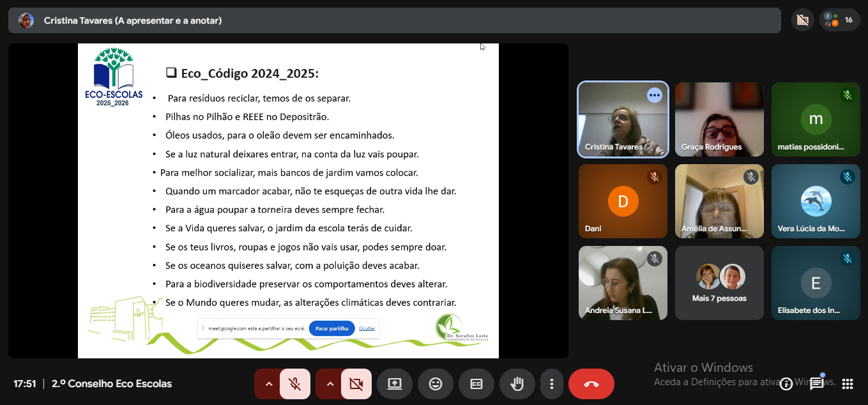
Task: Click Dr. Serafim Leite logo on slide
Action: pos(462,328)
